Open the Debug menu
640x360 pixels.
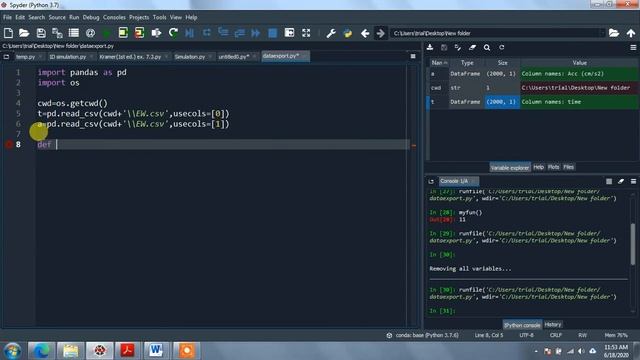[x=91, y=17]
